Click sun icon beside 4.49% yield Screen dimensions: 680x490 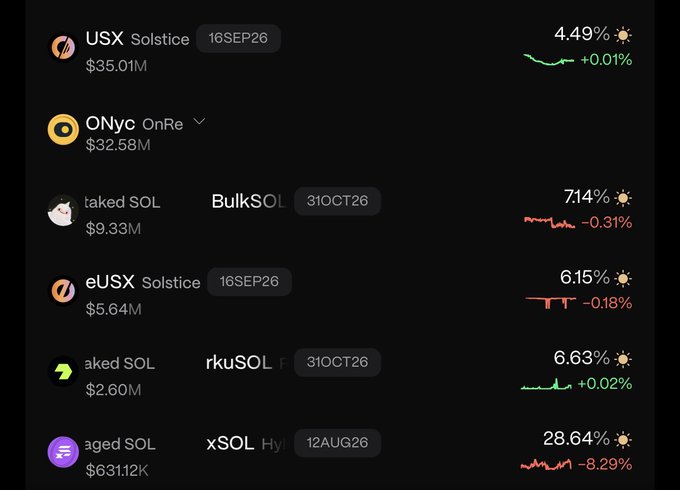(x=623, y=35)
